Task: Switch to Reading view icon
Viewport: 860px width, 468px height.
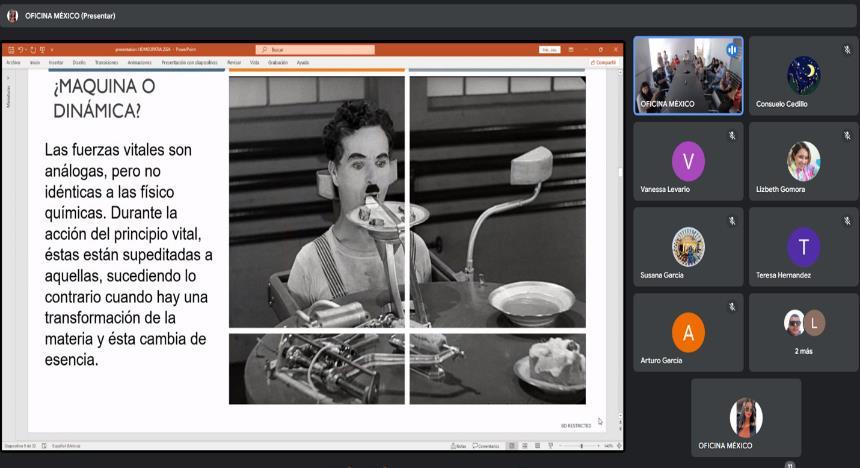Action: [538, 446]
